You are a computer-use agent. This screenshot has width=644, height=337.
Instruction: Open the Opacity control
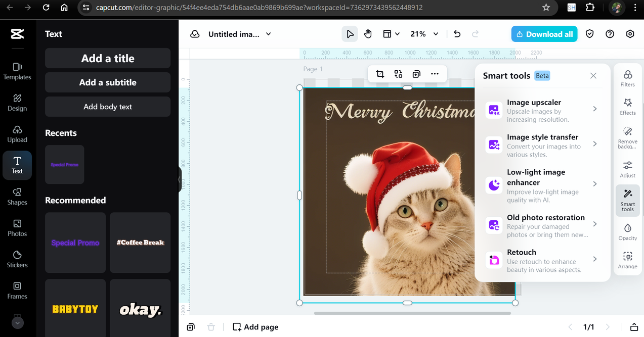tap(627, 232)
